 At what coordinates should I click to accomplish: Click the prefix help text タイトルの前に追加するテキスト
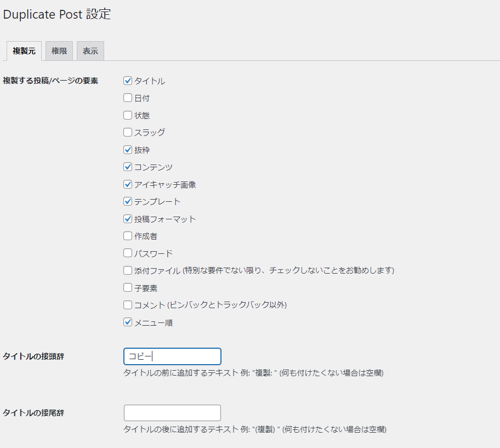click(181, 373)
